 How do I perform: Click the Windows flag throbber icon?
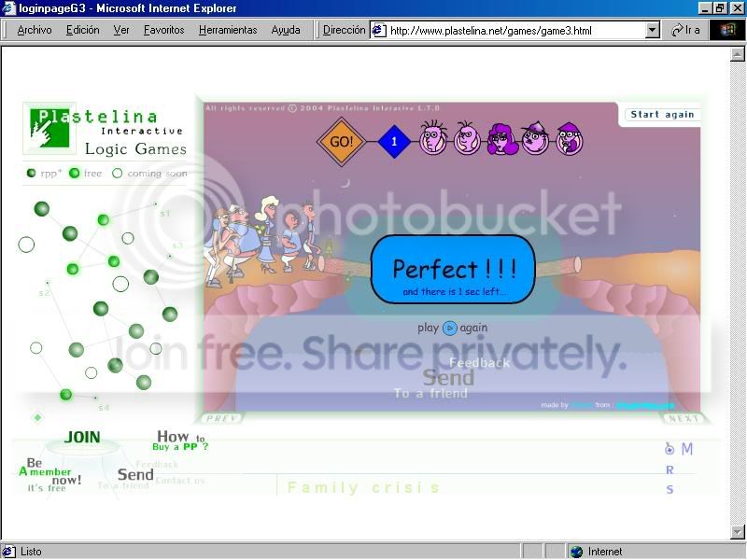727,30
